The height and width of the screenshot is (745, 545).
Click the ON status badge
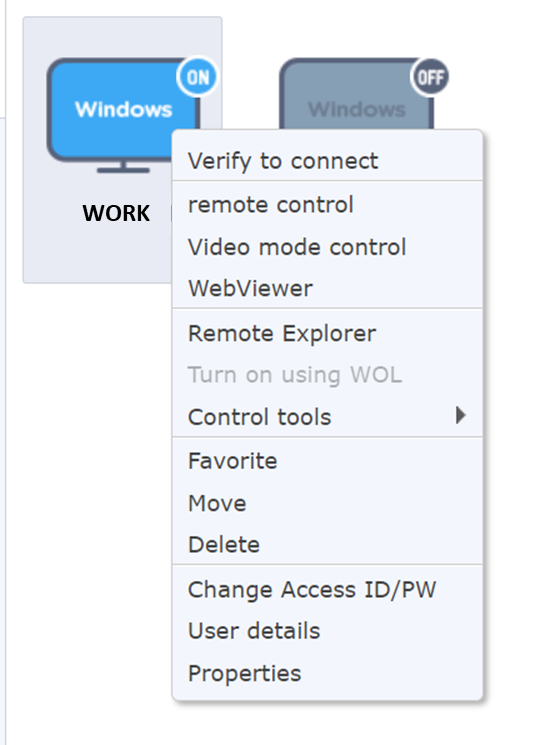click(197, 77)
